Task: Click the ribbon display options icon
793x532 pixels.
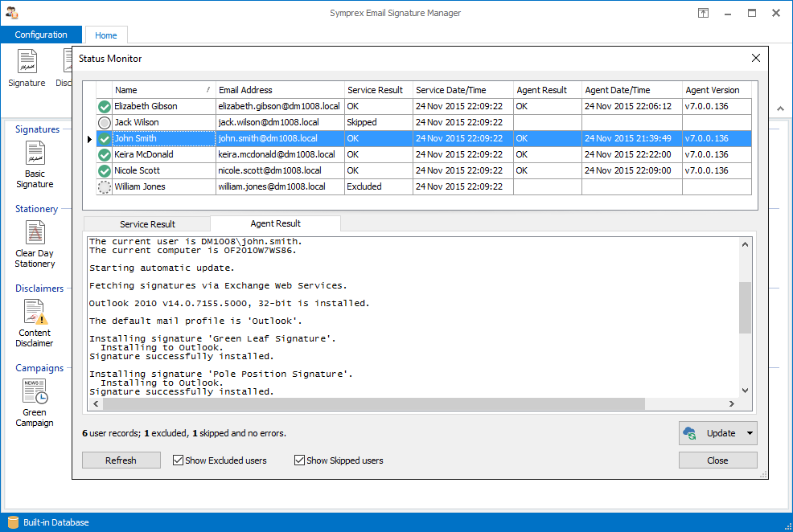Action: pos(703,13)
